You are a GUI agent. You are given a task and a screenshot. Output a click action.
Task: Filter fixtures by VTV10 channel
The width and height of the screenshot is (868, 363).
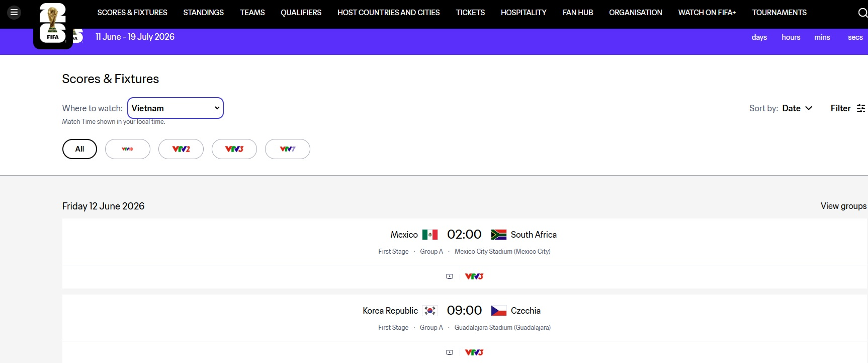[x=128, y=149]
